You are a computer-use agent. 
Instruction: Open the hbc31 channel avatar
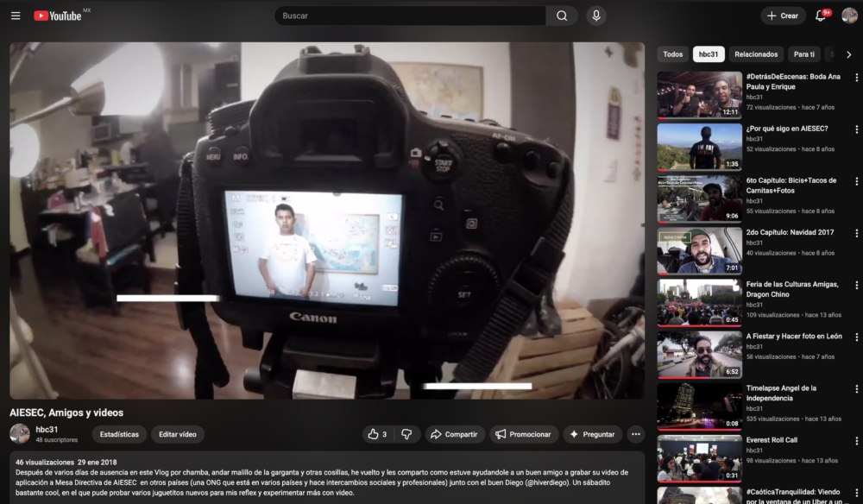pyautogui.click(x=20, y=434)
